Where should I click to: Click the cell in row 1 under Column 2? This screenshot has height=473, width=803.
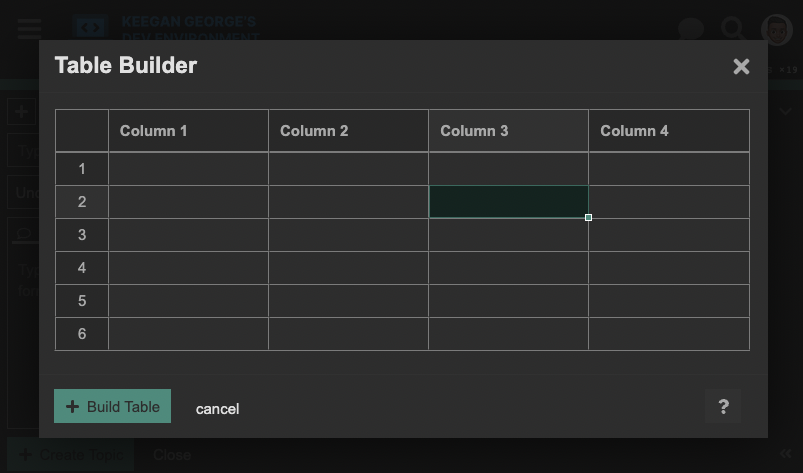tap(348, 169)
